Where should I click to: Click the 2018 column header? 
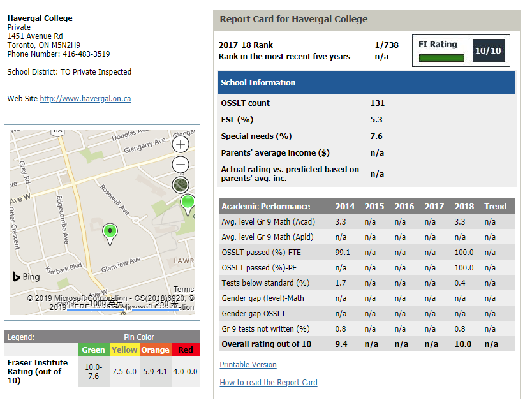point(464,206)
